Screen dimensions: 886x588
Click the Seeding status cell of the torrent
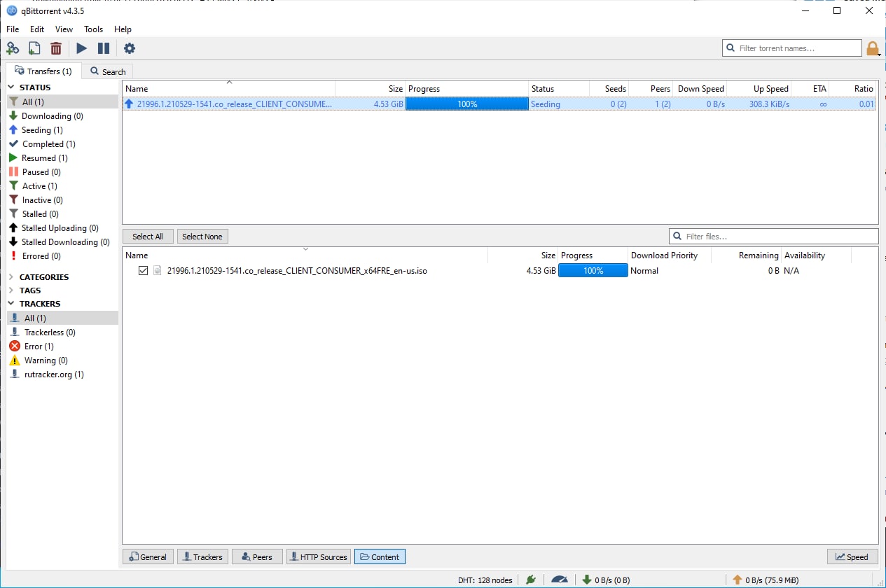click(x=546, y=104)
